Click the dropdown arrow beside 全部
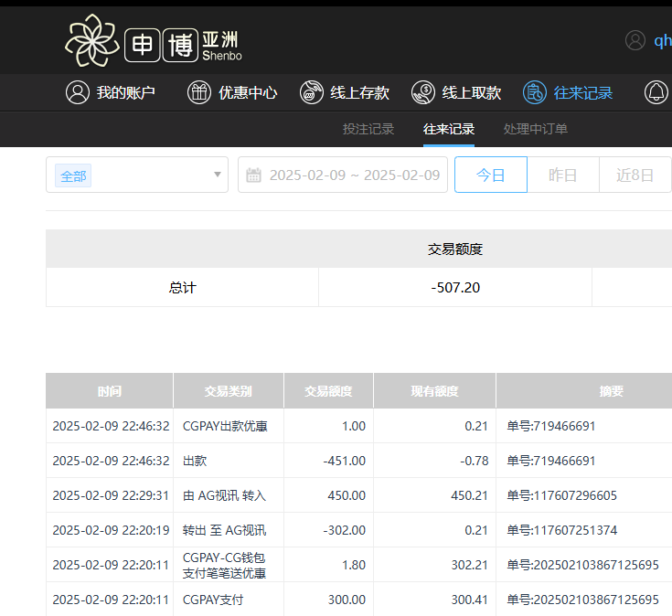The width and height of the screenshot is (672, 616). point(217,175)
